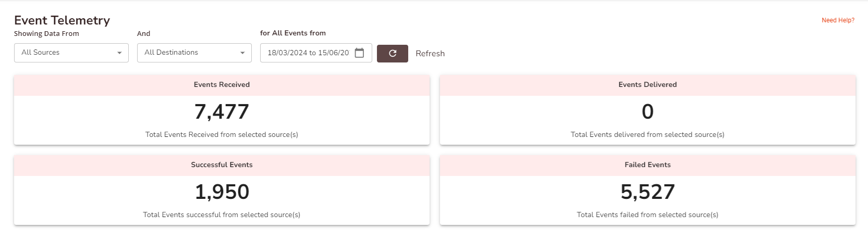This screenshot has width=868, height=240.
Task: Click the Failed Events card header
Action: pos(647,165)
